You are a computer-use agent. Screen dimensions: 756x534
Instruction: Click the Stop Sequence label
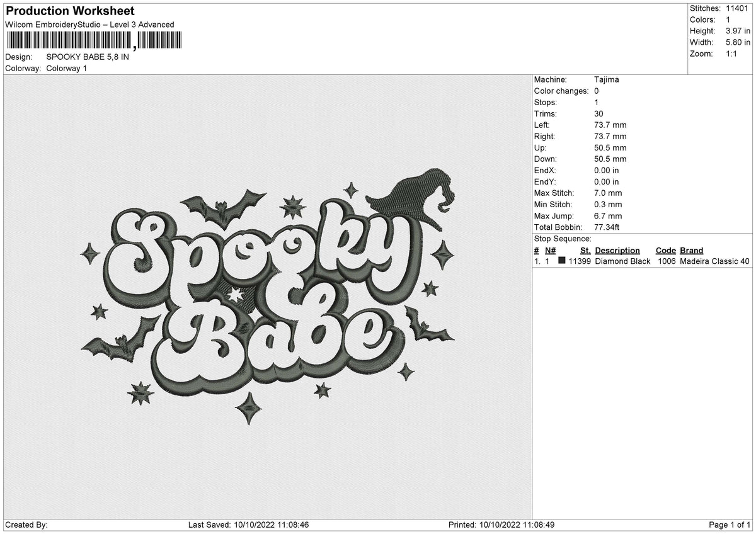tap(563, 239)
